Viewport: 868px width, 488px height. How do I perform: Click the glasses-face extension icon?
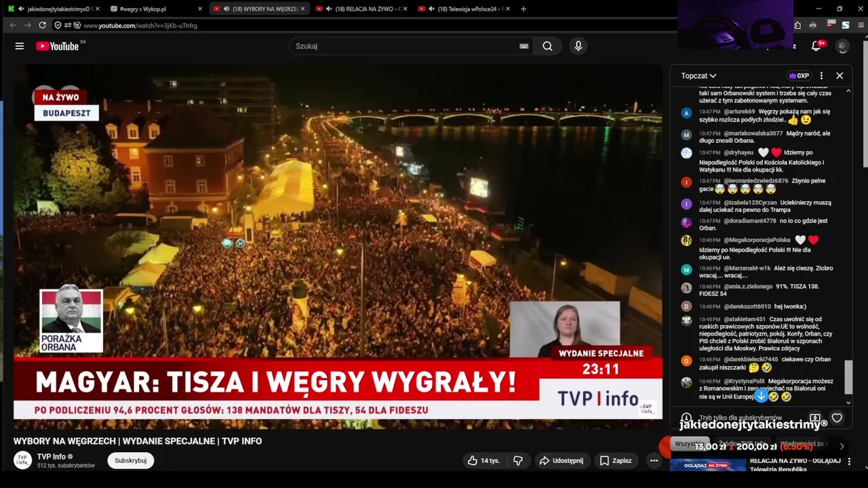813,25
